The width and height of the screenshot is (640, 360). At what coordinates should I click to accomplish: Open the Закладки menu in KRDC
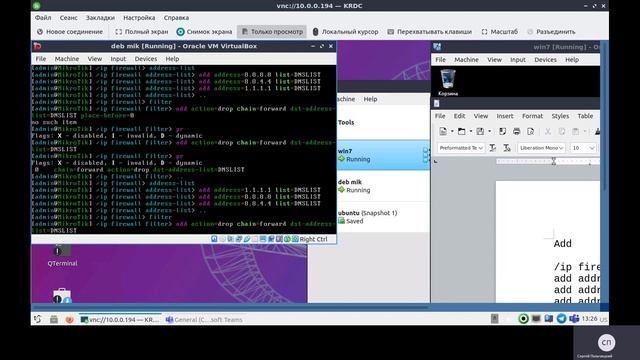pyautogui.click(x=100, y=18)
